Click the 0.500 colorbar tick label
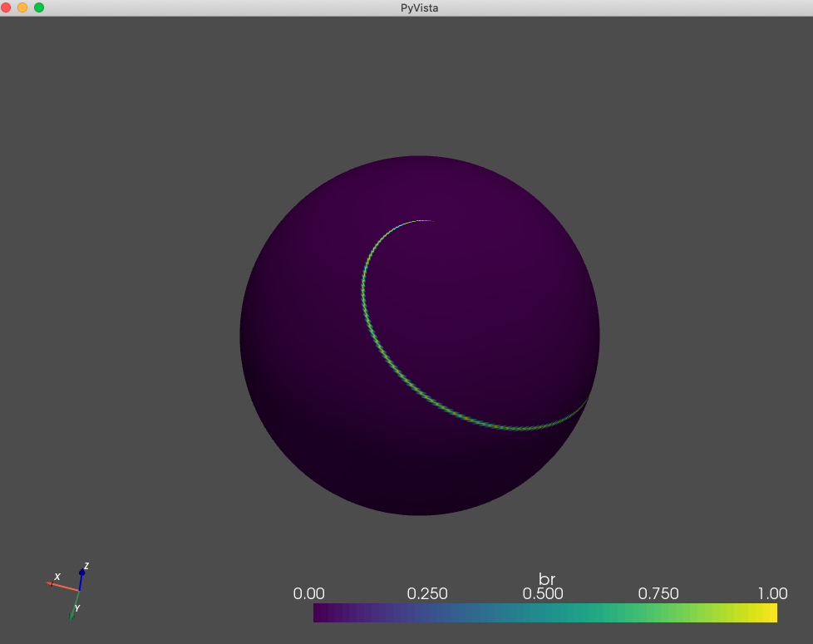The height and width of the screenshot is (644, 813). point(541,594)
